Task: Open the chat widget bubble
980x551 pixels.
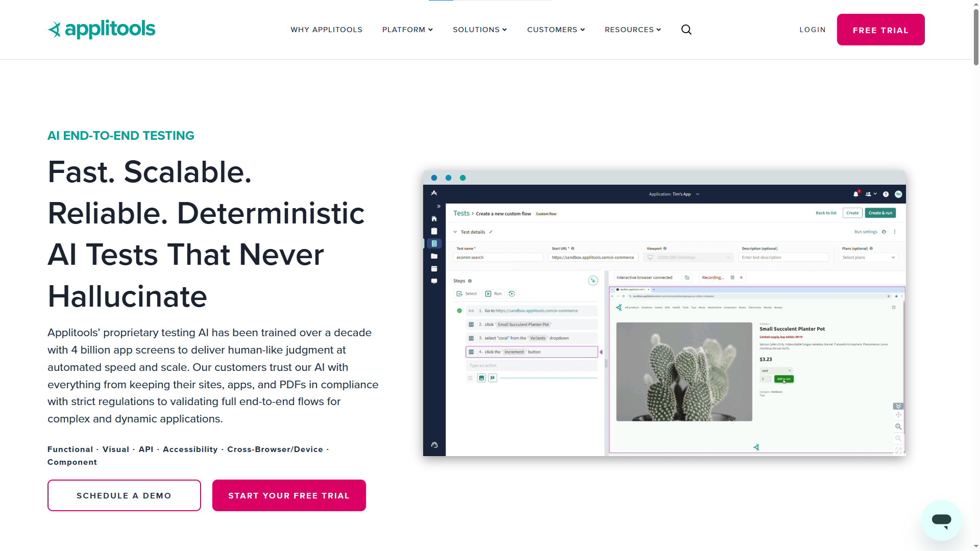Action: [941, 520]
